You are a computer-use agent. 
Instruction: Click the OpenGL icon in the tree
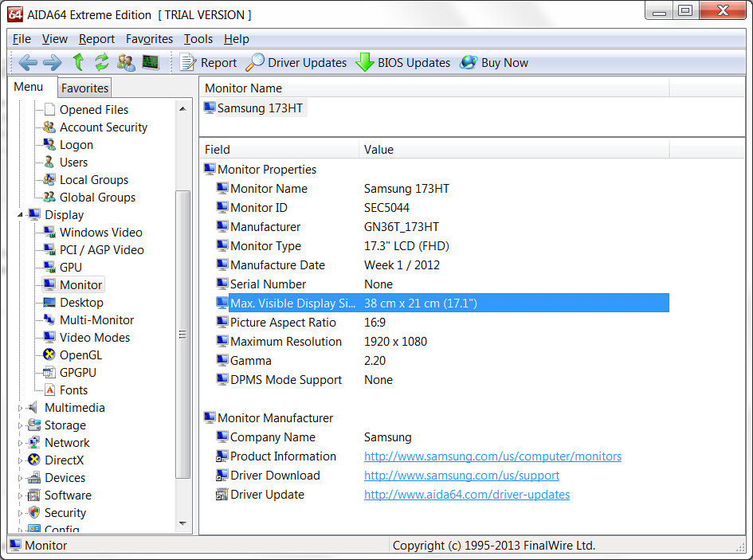[49, 354]
